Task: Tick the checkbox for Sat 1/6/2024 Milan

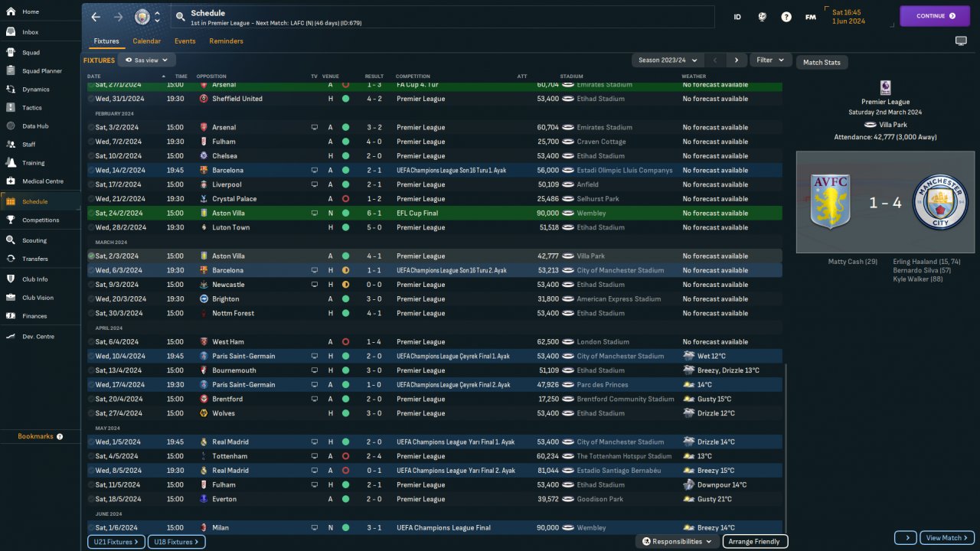Action: [91, 527]
